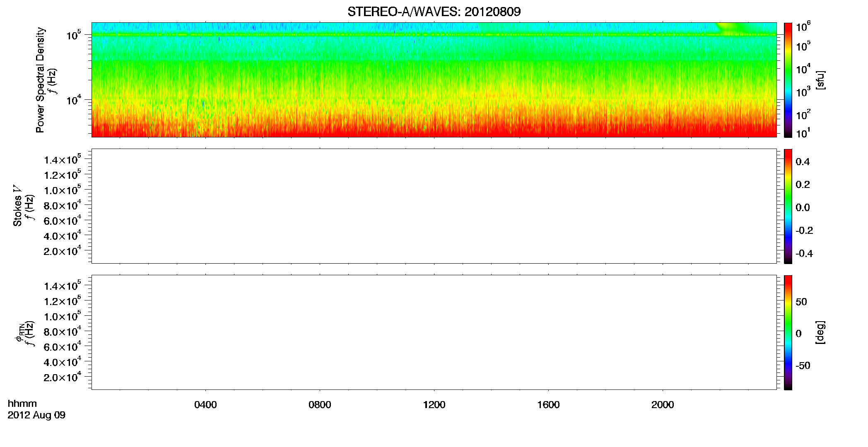Viewport: 868px width, 447px height.
Task: Click the 1.0×10^5 tick in phi panel
Action: coord(62,316)
